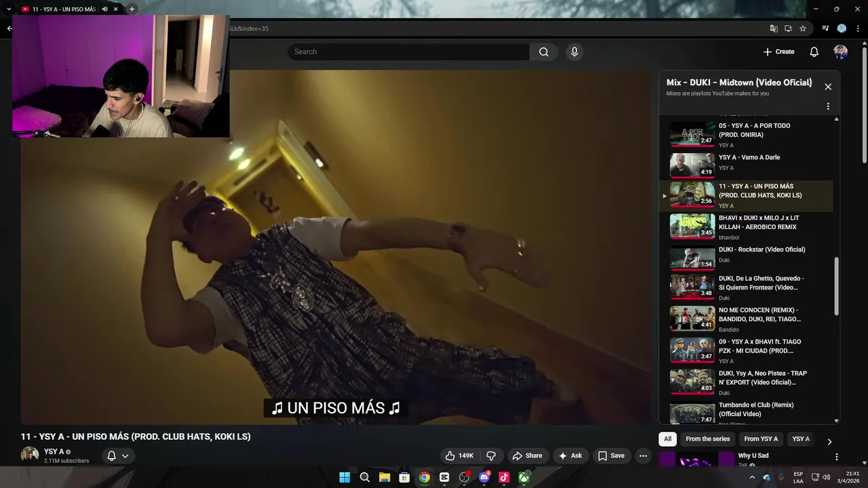
Task: Select the current 11 - UN PISO MÁS playlist item
Action: [746, 195]
